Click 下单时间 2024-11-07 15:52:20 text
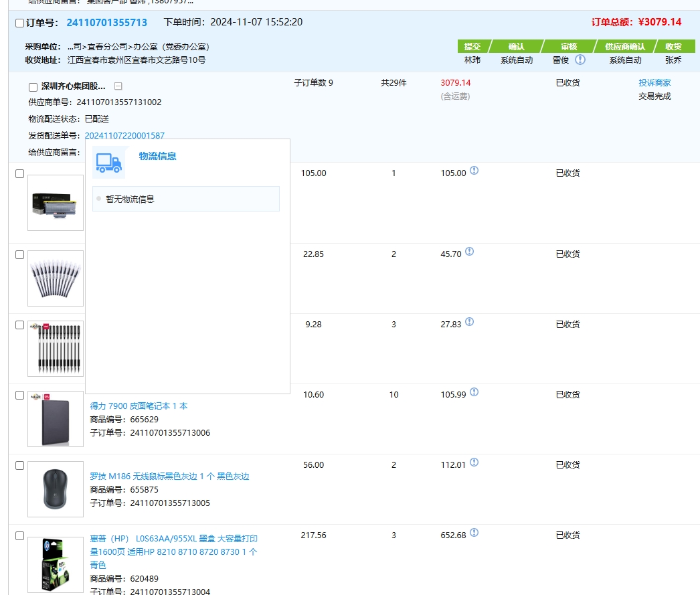The width and height of the screenshot is (700, 595). coord(233,22)
